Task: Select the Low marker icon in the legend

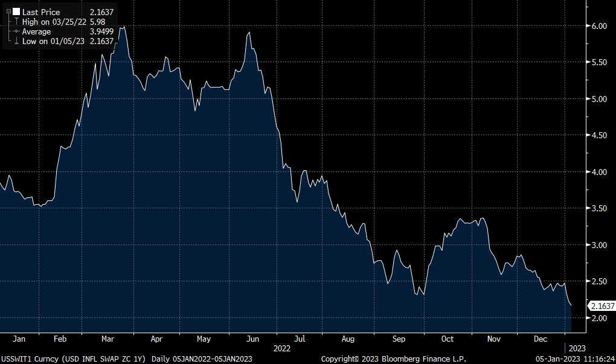Action: tap(16, 41)
